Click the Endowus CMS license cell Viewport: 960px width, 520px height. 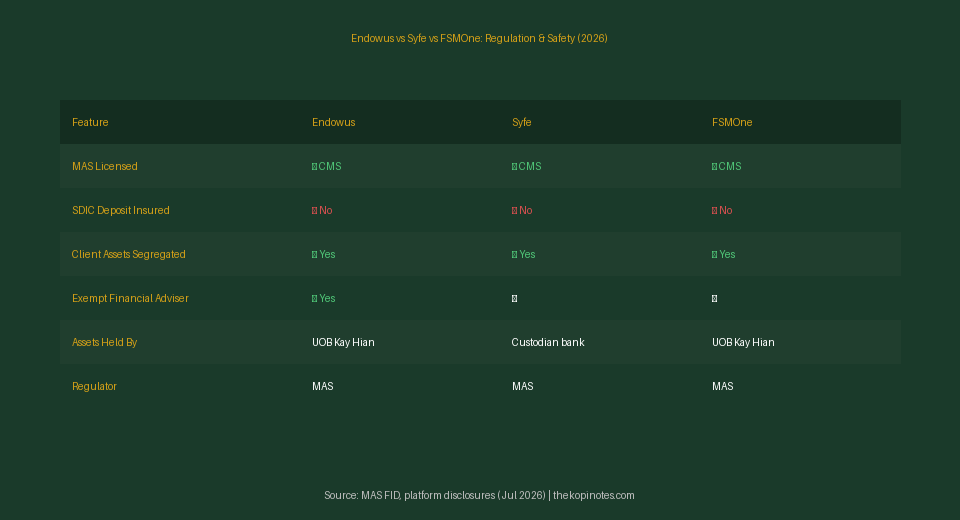tap(327, 167)
